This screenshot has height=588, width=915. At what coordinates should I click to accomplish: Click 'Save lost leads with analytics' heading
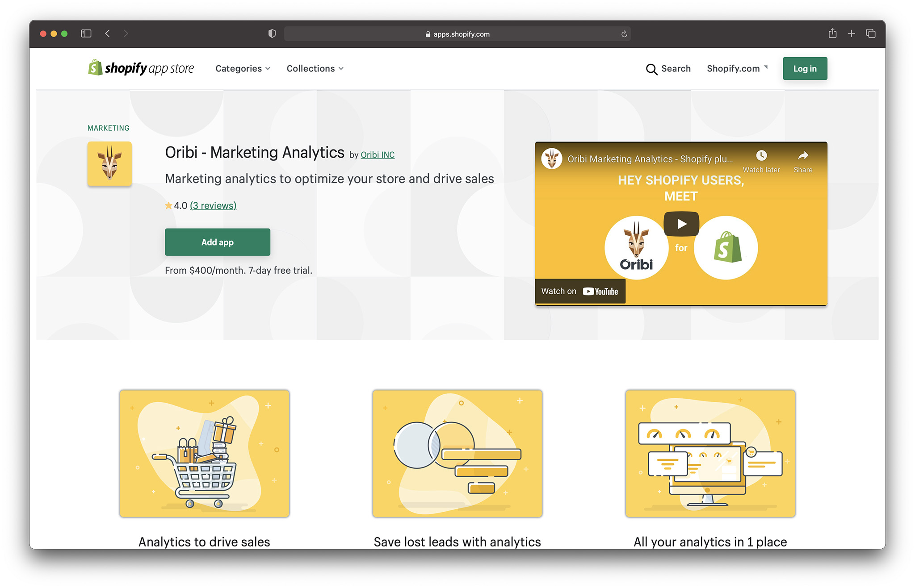tap(457, 542)
